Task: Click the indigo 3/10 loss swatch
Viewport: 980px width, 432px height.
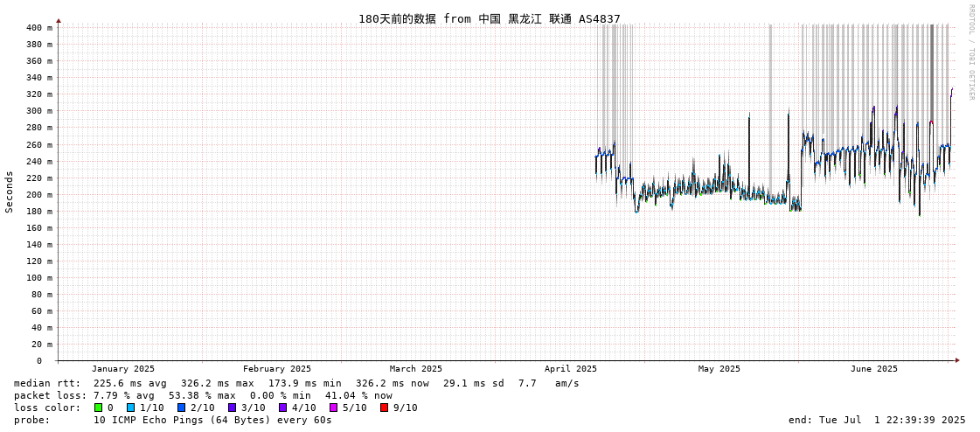Action: (x=232, y=408)
